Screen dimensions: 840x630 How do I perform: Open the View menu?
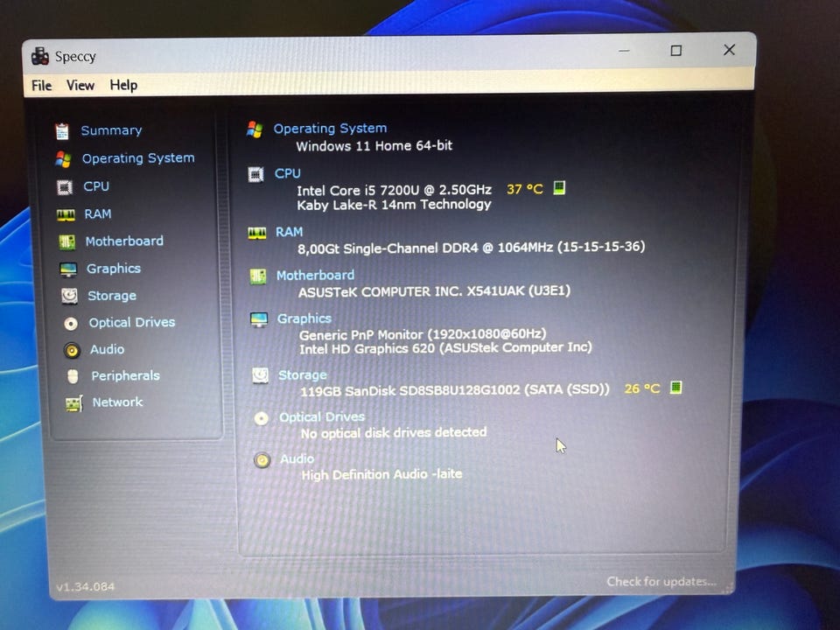point(80,85)
